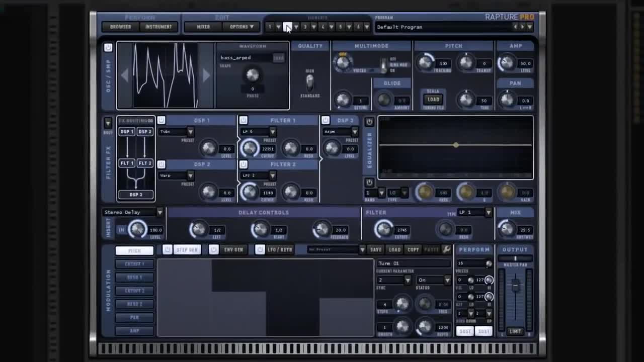The image size is (644, 362).
Task: Enable the output LIMIT button
Action: (515, 331)
